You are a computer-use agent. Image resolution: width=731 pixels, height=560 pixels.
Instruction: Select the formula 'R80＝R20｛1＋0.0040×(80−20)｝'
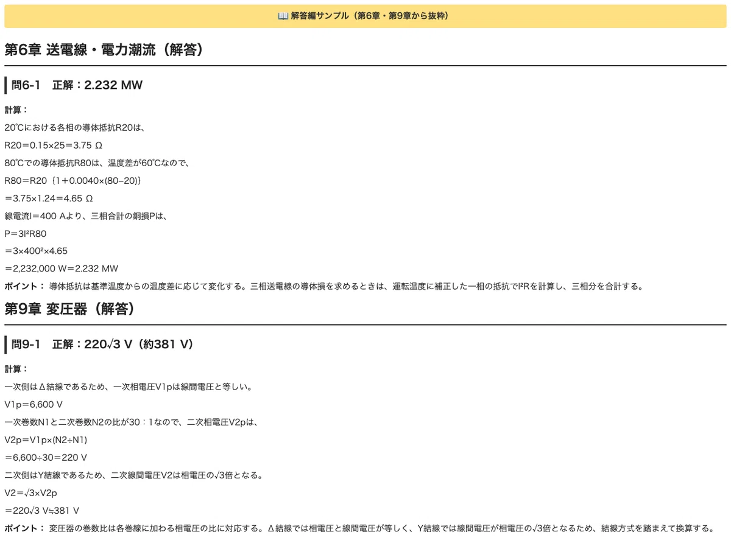tap(74, 181)
